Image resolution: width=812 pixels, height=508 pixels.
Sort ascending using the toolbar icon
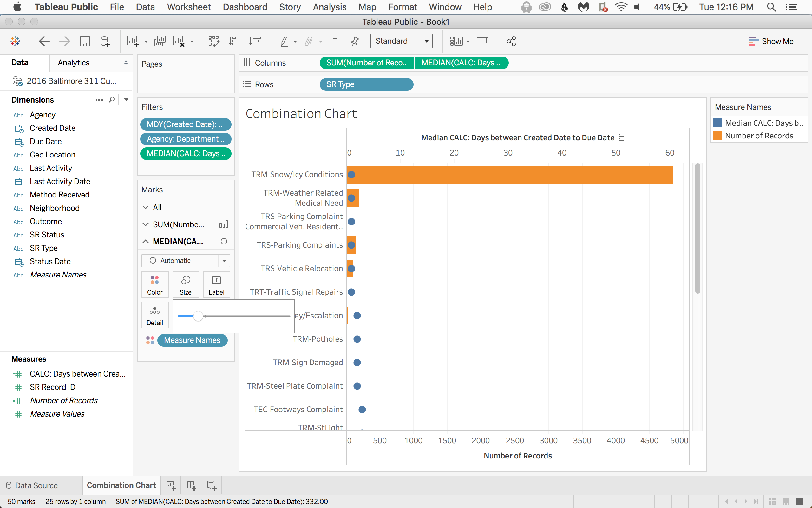(234, 41)
